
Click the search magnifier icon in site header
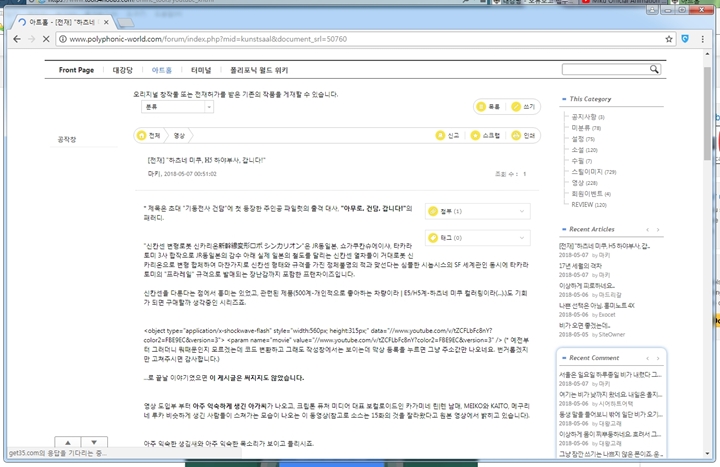point(656,70)
